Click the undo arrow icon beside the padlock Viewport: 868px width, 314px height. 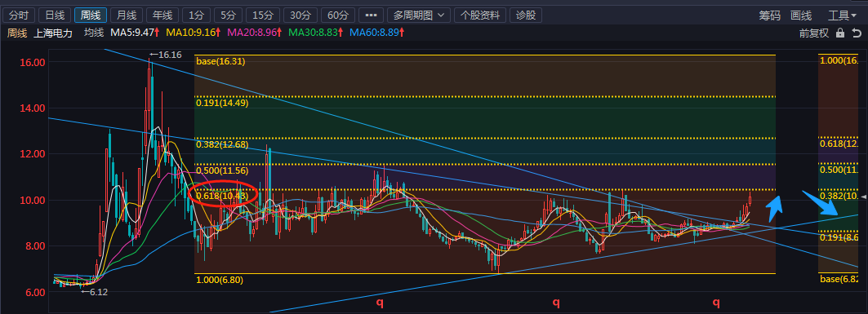tap(857, 33)
